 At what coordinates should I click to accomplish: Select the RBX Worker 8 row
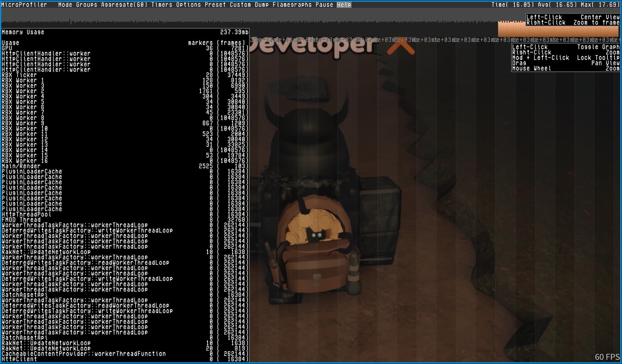tap(125, 118)
